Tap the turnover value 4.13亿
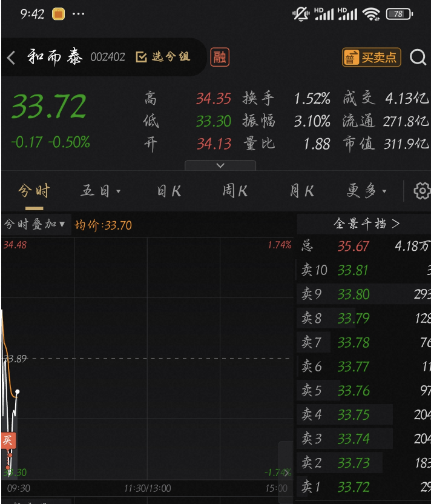Screen dimensions: 431x504 click(x=407, y=99)
